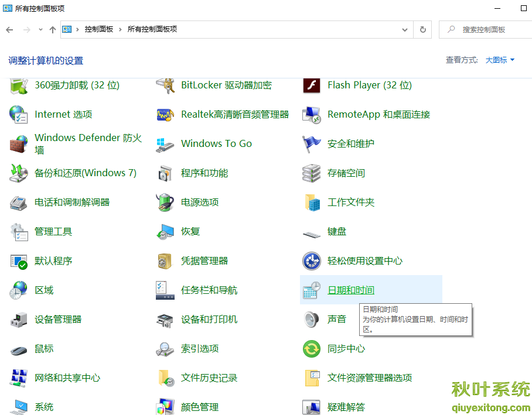Expand the chevron after 控制面板 breadcrumb
The height and width of the screenshot is (415, 532).
pos(120,29)
